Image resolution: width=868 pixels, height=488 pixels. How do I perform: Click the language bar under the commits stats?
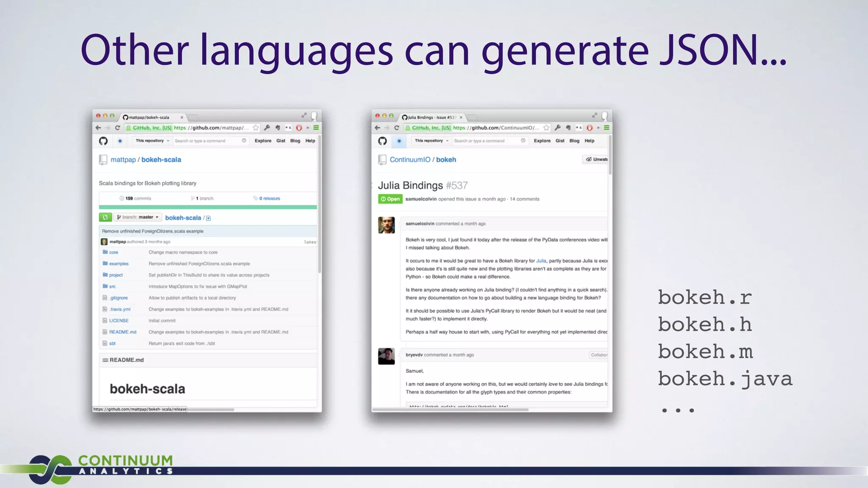(208, 207)
